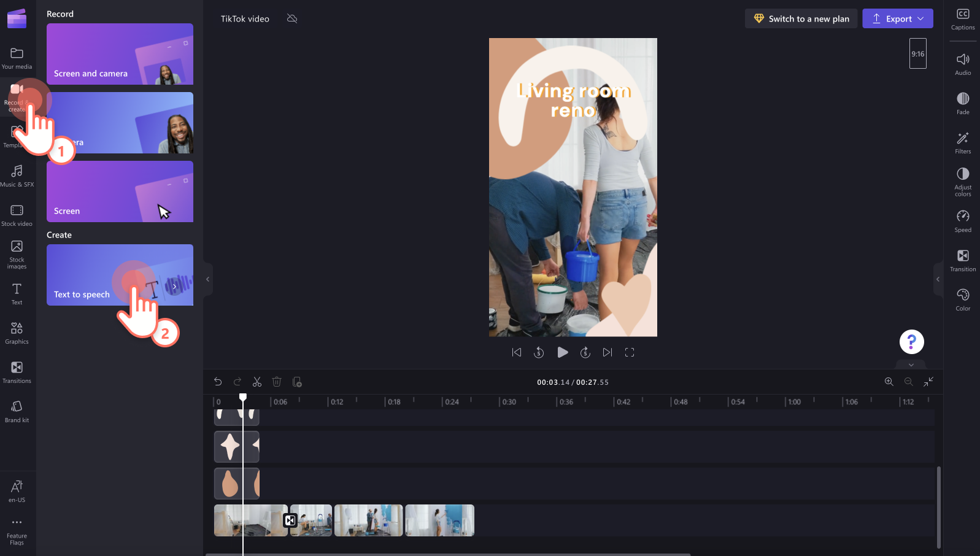Open the Transitions sidebar tab

(17, 373)
